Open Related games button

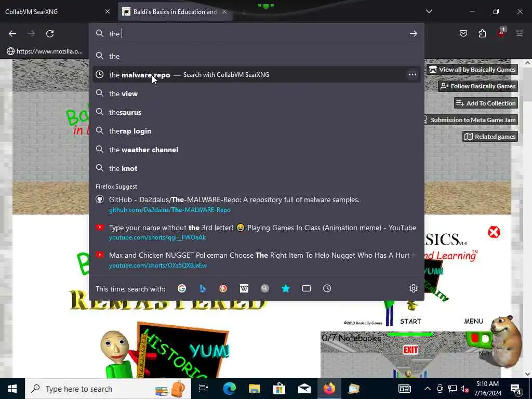[x=490, y=137]
